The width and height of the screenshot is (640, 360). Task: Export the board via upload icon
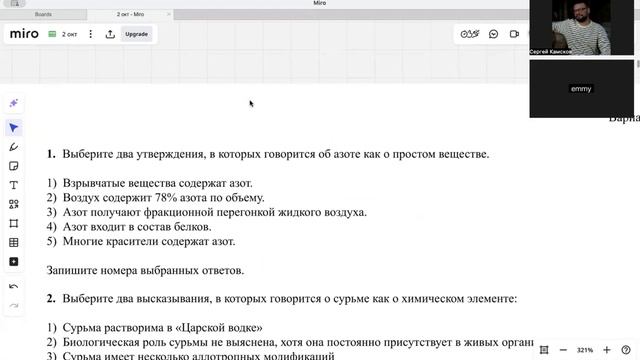[110, 34]
